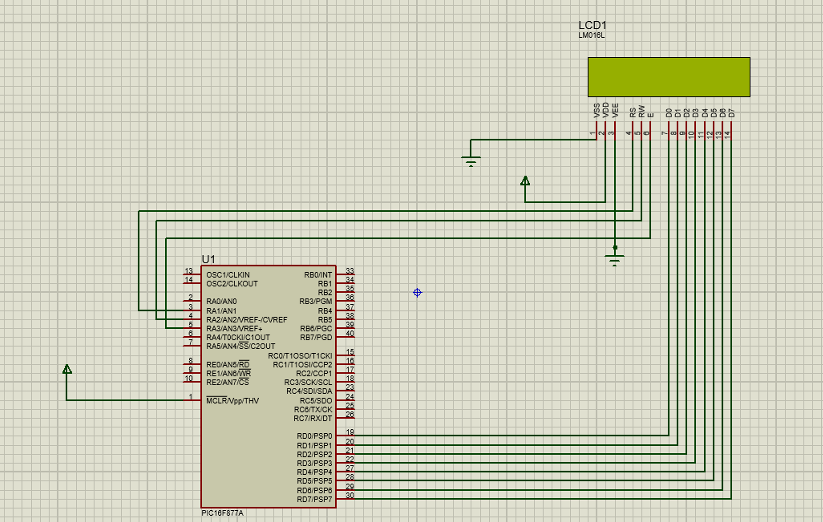Click the VEE pin label on LCD1
This screenshot has width=823, height=522.
coord(616,110)
